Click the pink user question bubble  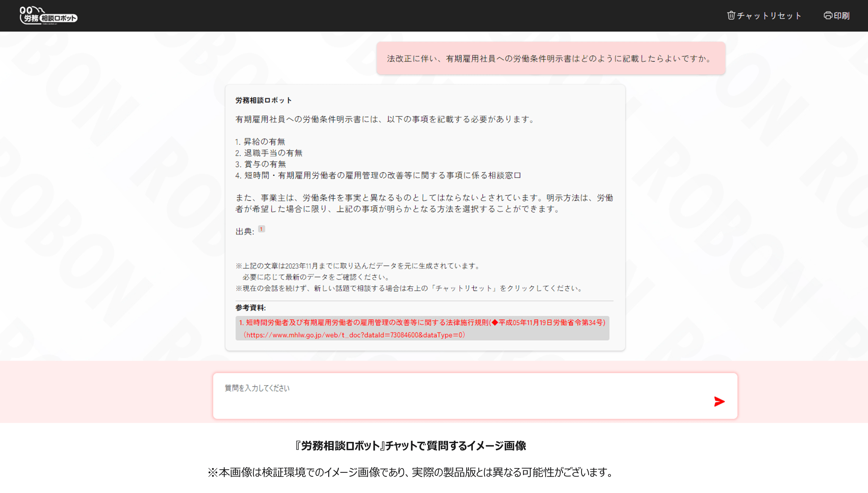(551, 59)
